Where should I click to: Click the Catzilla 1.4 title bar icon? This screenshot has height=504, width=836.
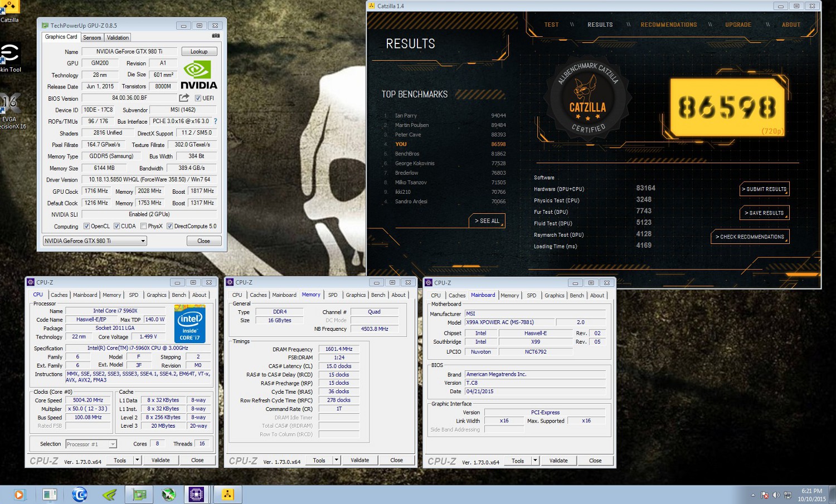372,6
